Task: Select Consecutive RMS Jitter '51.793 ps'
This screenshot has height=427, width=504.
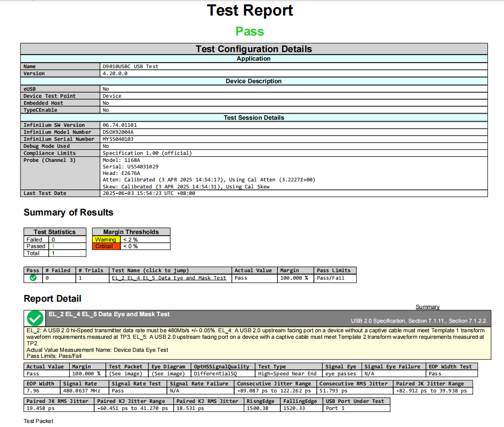Action: click(333, 391)
